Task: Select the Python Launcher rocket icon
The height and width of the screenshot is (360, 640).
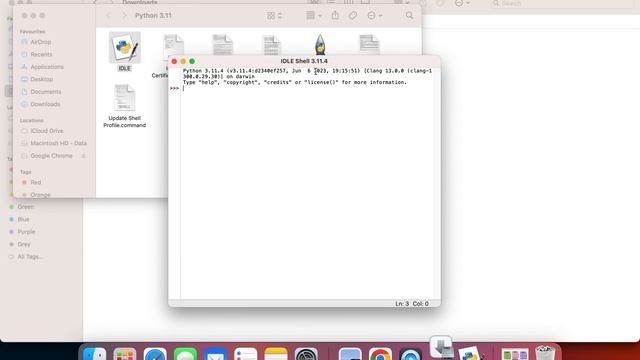Action: pos(320,44)
